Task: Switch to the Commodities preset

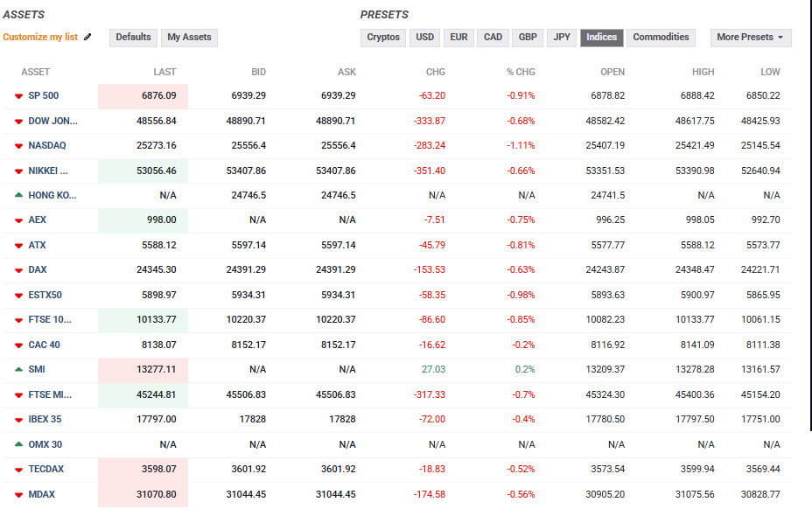Action: tap(661, 38)
